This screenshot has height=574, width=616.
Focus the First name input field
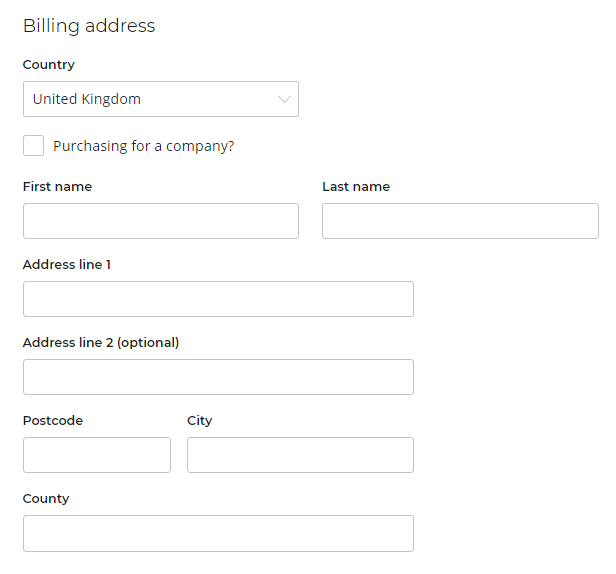click(x=160, y=221)
